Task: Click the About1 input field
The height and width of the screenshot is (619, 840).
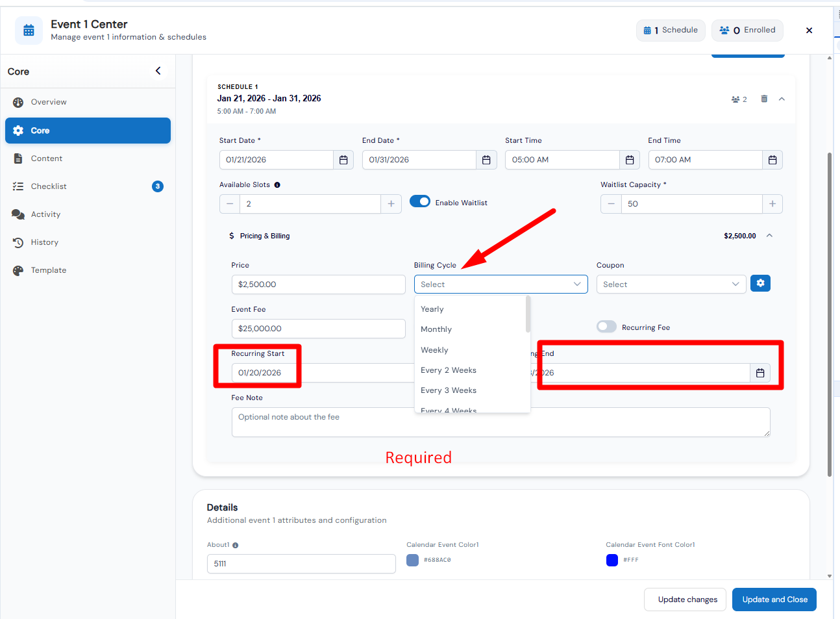Action: pos(301,564)
